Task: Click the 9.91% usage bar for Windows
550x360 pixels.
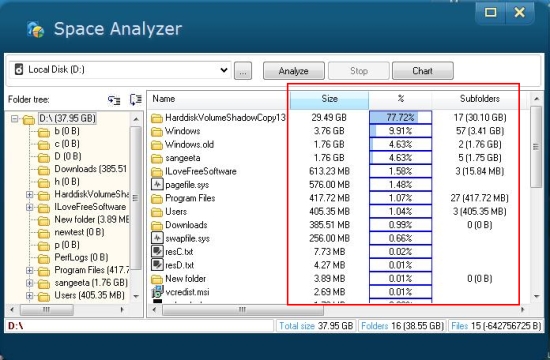Action: click(401, 131)
